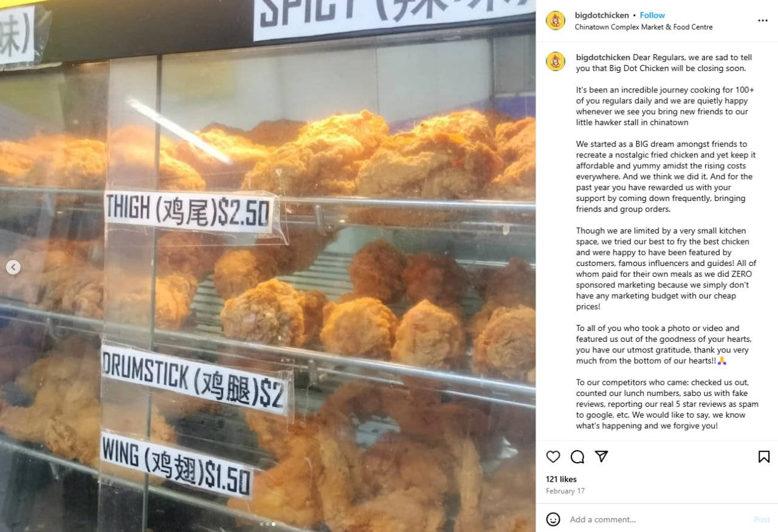
Task: Open bigdotchicken username in the caption
Action: 603,57
